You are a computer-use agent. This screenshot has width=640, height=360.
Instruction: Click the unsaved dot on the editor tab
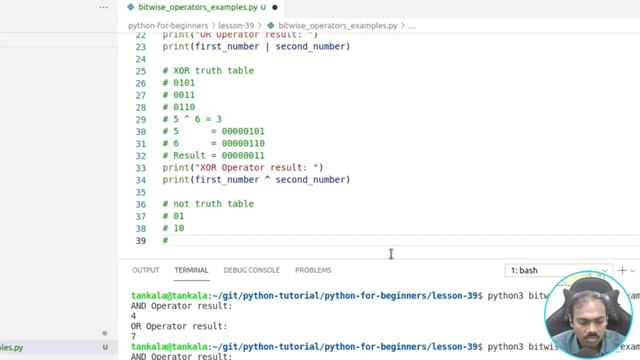[275, 7]
